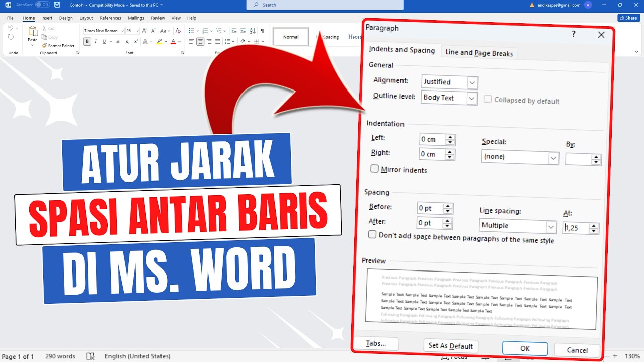Screen dimensions: 644x362
Task: Click the Sort A-Z icon
Action: [x=252, y=31]
